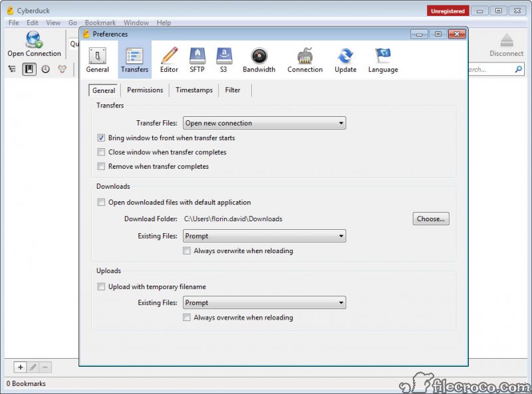This screenshot has height=394, width=532.
Task: Switch to the Permissions tab
Action: (145, 90)
